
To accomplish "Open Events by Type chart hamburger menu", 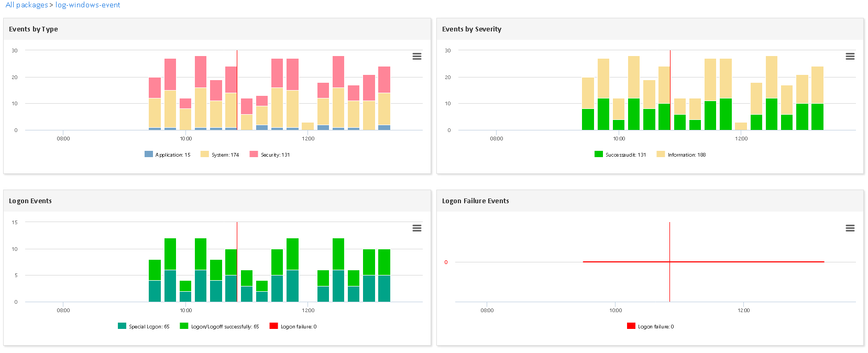I will (417, 57).
